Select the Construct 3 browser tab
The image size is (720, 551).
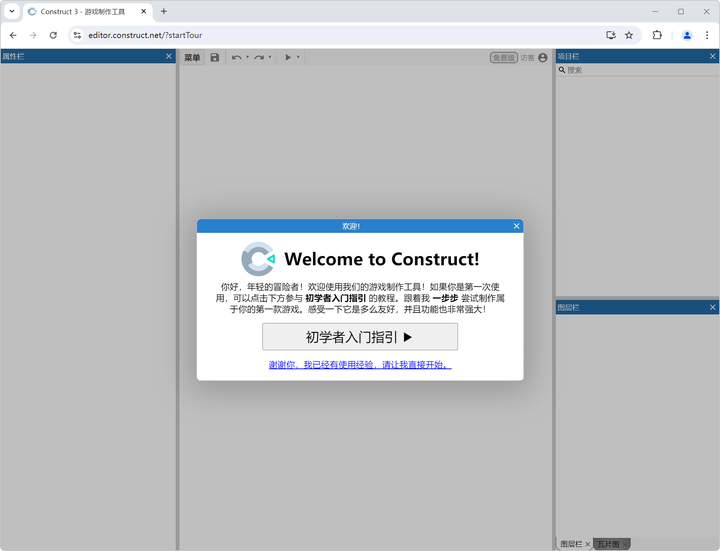(x=87, y=11)
